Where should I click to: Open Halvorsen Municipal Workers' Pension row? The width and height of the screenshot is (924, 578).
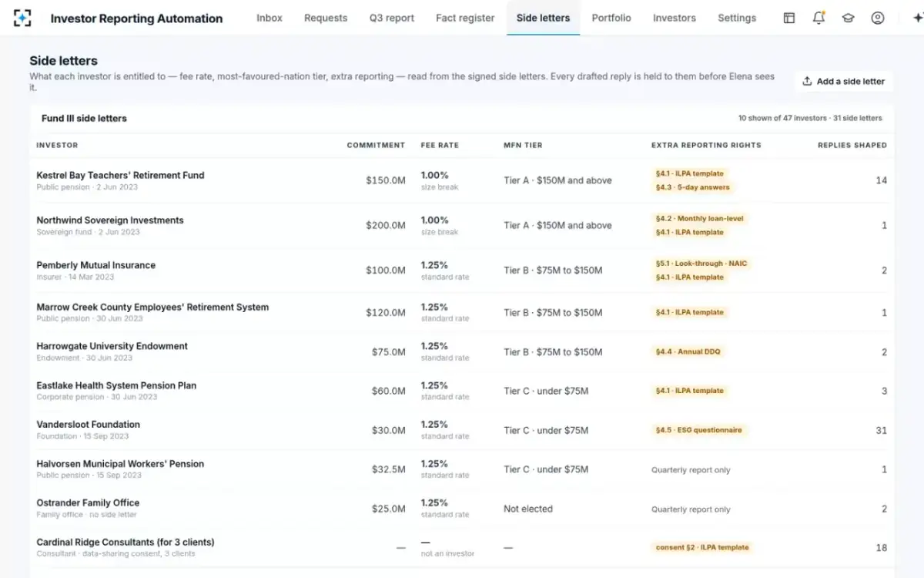coord(462,469)
